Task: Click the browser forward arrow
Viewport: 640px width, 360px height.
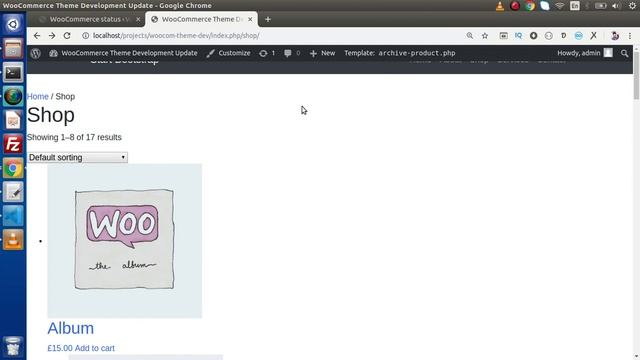Action: click(x=52, y=36)
